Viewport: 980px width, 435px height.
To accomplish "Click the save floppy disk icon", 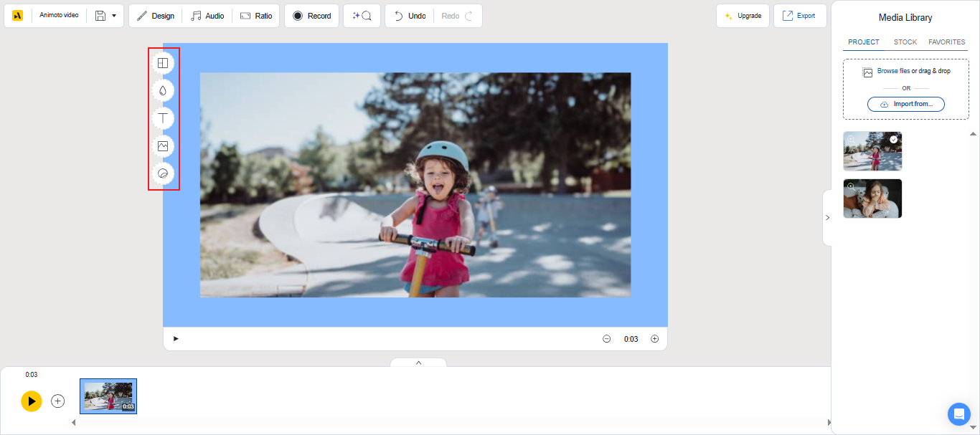I will [100, 16].
